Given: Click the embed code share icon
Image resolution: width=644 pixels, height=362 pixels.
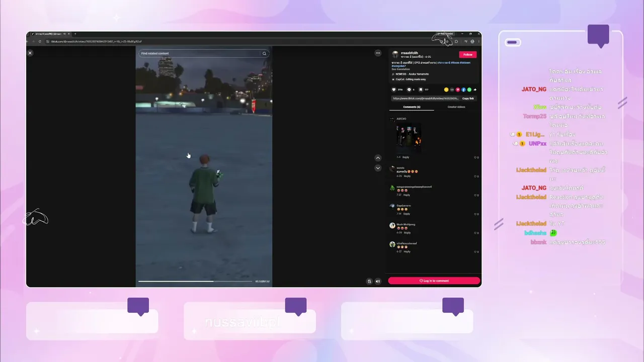Looking at the screenshot, I should (x=452, y=89).
